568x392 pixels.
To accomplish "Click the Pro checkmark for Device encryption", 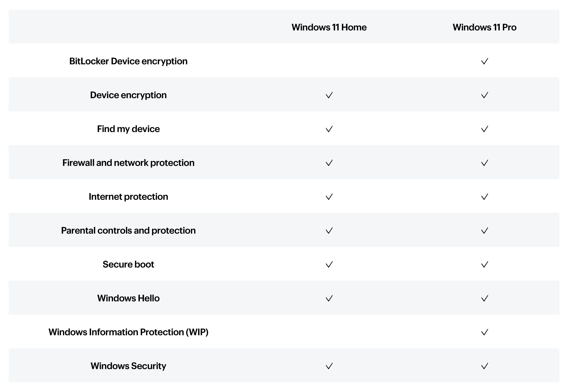I will point(484,95).
